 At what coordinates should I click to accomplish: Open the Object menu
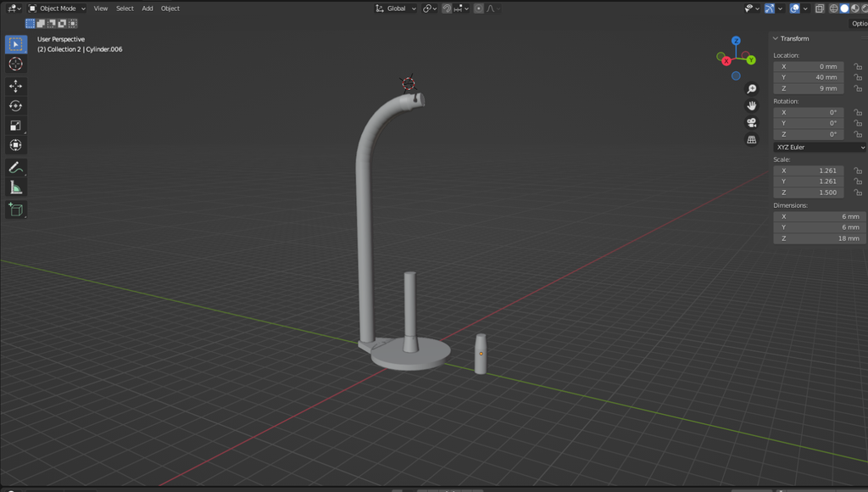pyautogui.click(x=170, y=8)
